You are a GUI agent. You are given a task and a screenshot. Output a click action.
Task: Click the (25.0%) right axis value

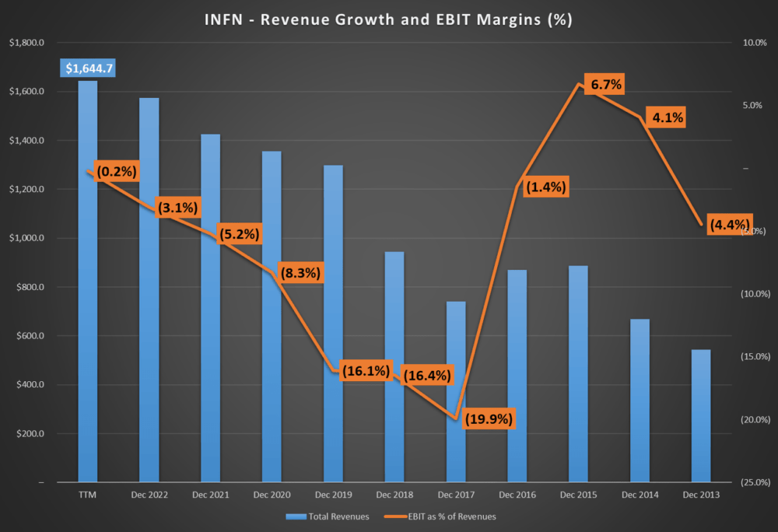click(755, 482)
